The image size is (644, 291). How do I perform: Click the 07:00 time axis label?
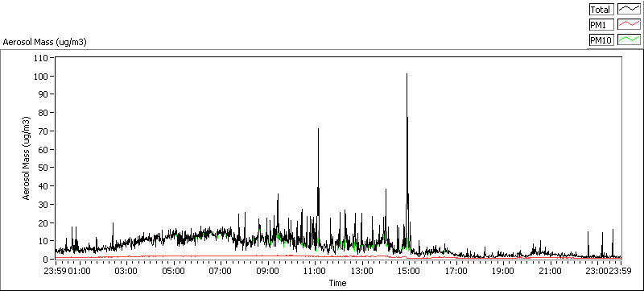pyautogui.click(x=221, y=271)
